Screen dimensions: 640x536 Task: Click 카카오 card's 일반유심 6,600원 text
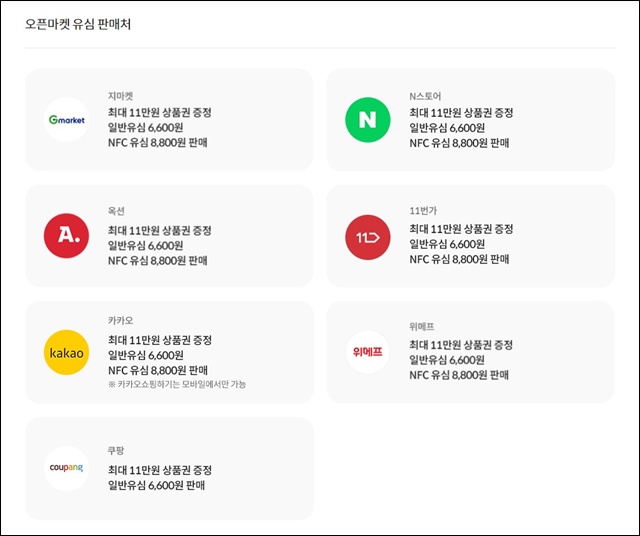pyautogui.click(x=145, y=355)
